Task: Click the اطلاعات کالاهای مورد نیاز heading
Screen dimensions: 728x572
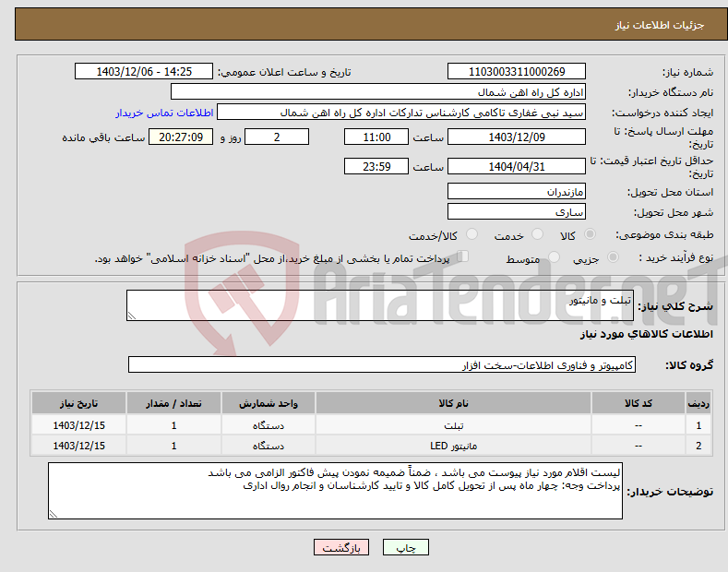Action: point(646,334)
